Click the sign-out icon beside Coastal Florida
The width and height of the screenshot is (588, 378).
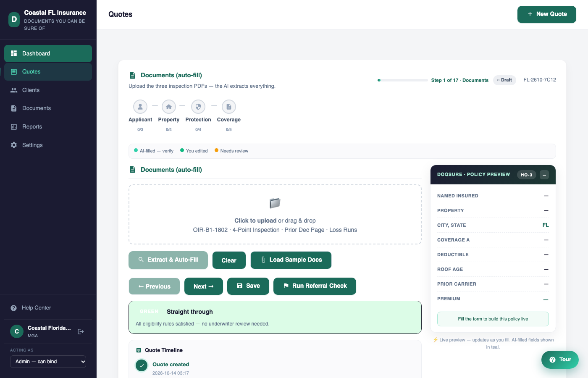pos(81,331)
